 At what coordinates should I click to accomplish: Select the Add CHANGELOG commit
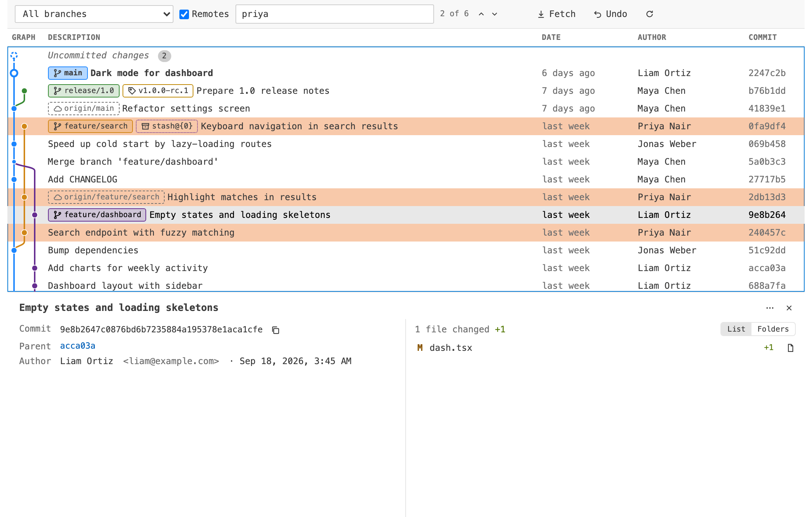[406, 179]
